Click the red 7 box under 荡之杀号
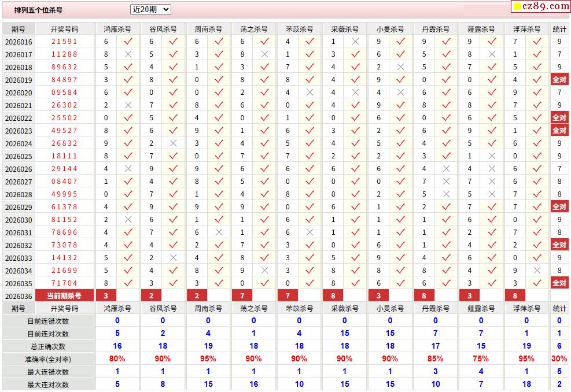The height and width of the screenshot is (392, 571). pos(242,295)
